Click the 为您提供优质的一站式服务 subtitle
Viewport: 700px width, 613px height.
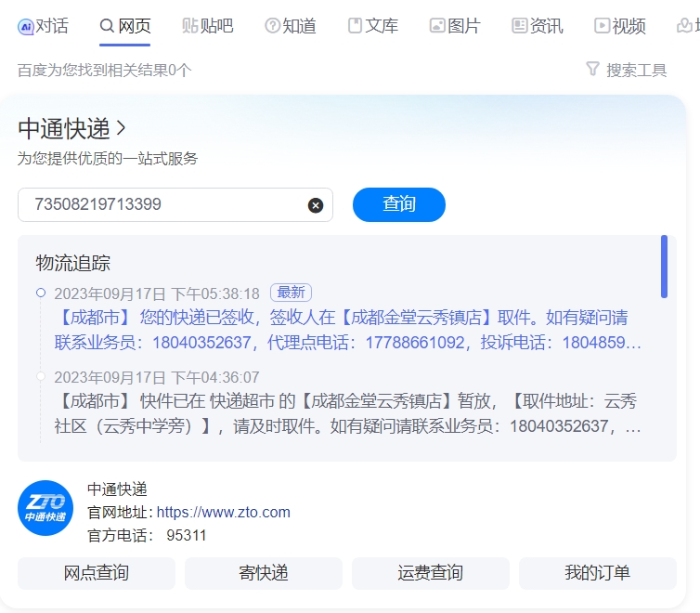(x=108, y=159)
